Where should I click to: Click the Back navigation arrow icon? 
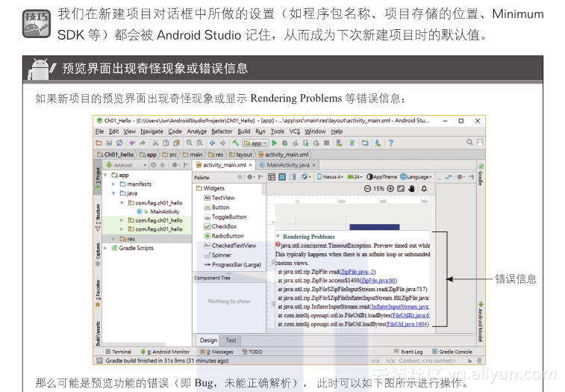[x=213, y=143]
